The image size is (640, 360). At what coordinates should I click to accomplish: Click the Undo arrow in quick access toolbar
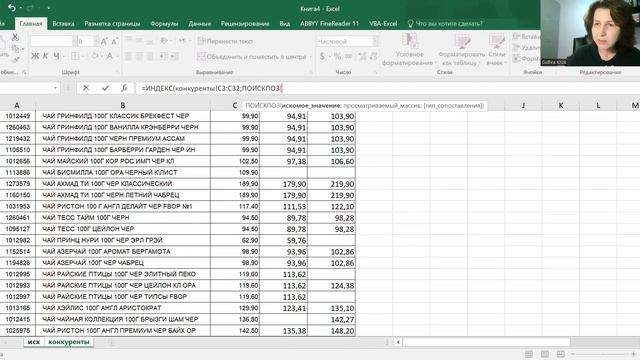(12, 8)
